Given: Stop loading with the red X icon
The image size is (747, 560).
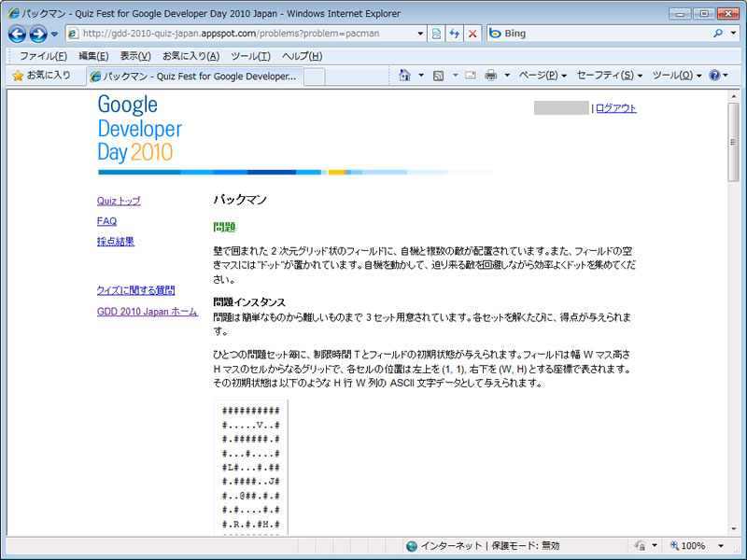Looking at the screenshot, I should [x=472, y=35].
